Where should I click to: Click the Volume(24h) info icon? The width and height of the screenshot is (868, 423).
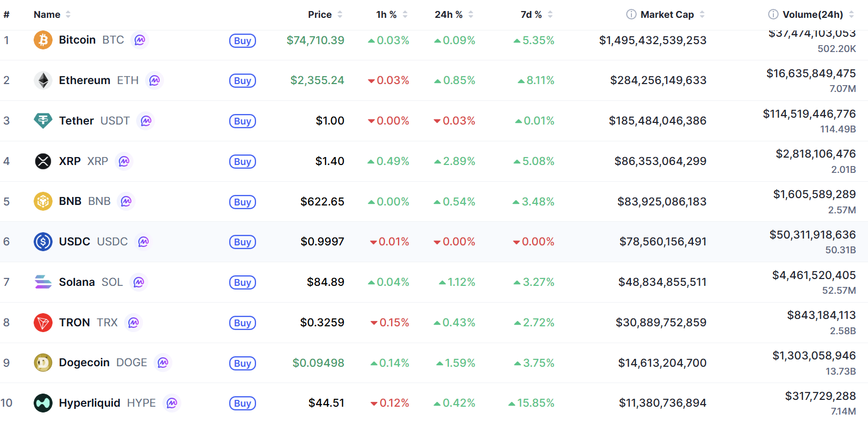pyautogui.click(x=773, y=14)
